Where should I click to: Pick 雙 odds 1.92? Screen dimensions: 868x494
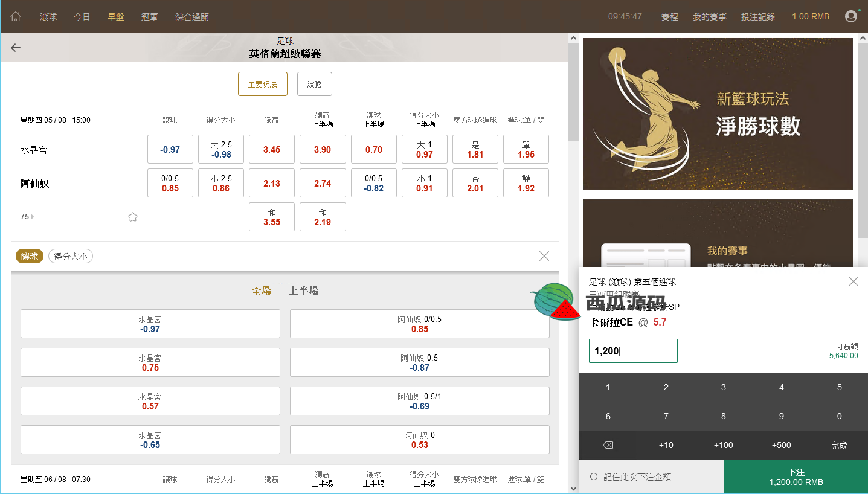(x=526, y=183)
